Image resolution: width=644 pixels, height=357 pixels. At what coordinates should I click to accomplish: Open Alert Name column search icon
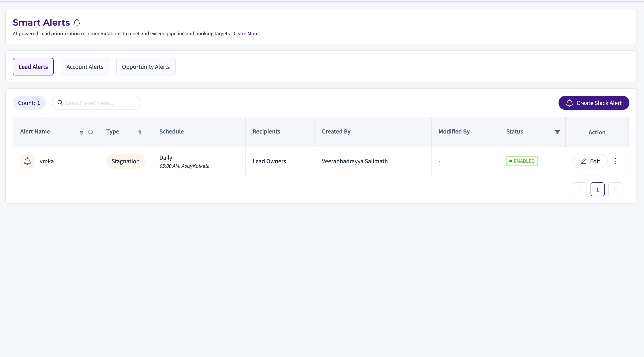click(91, 132)
